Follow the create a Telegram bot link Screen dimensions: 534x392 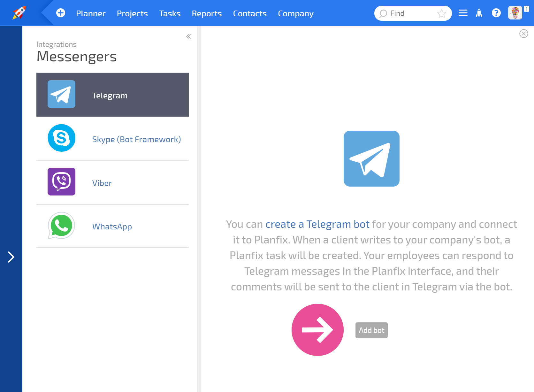point(317,224)
